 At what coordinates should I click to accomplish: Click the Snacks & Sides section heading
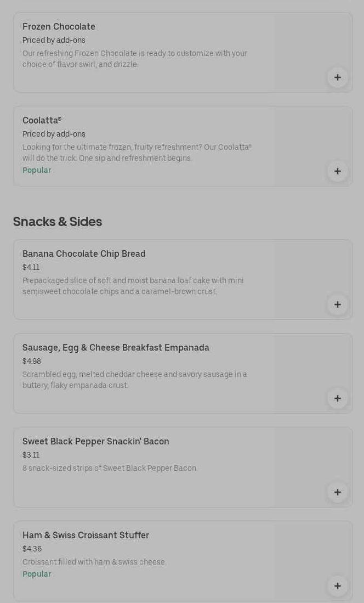tap(58, 222)
